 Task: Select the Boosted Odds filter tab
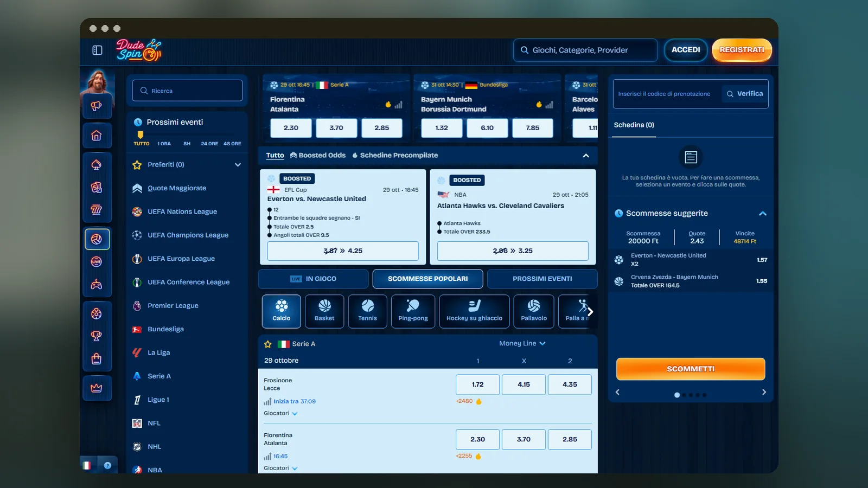[x=318, y=156]
